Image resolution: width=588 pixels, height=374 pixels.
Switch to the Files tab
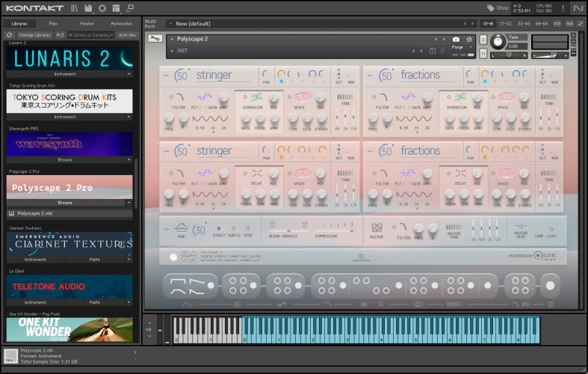[x=52, y=23]
